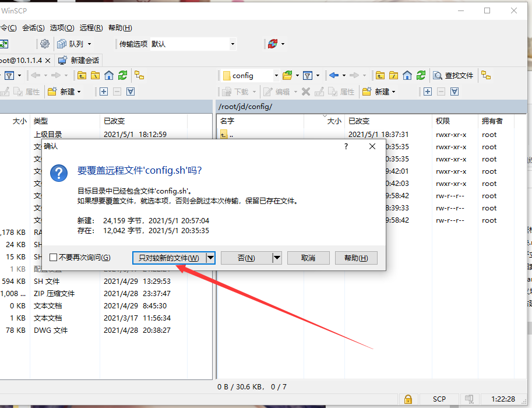Click the dialog's question mark help button

[350, 147]
